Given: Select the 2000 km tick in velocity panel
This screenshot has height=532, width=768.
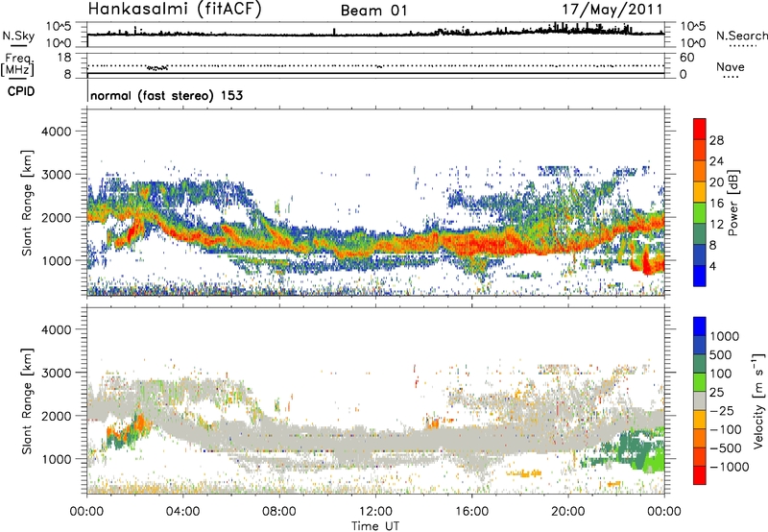Looking at the screenshot, I should coord(57,416).
